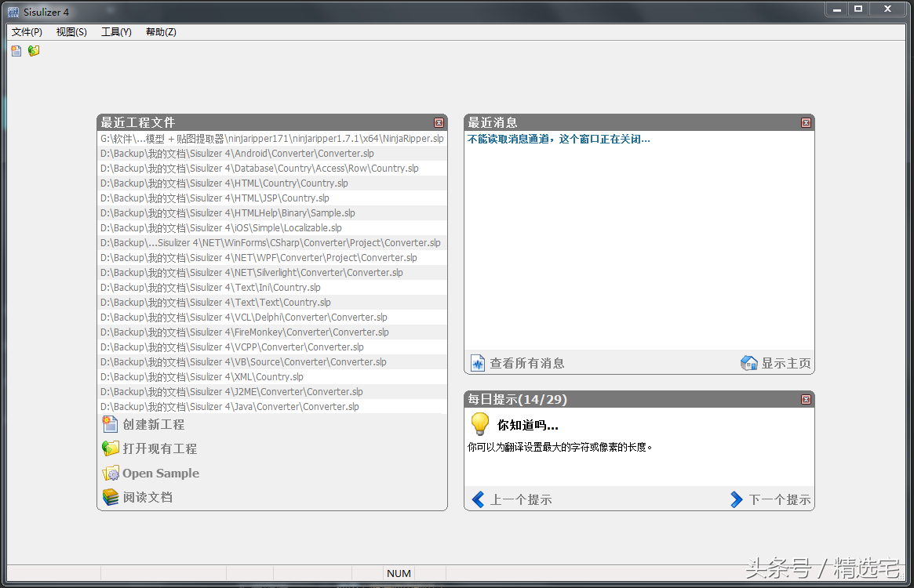Open VCL\Delphi\Converter\Converter.slp entry

[272, 317]
